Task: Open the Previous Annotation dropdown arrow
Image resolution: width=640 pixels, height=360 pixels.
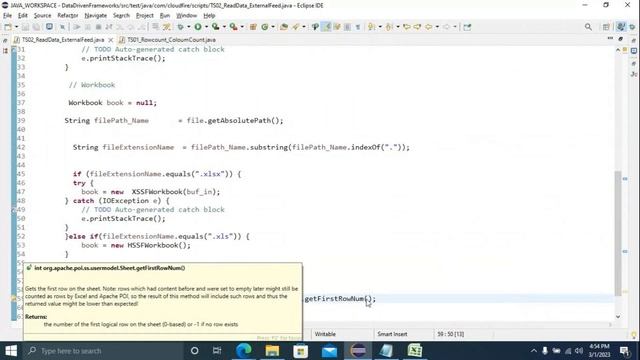Action: coord(397,27)
